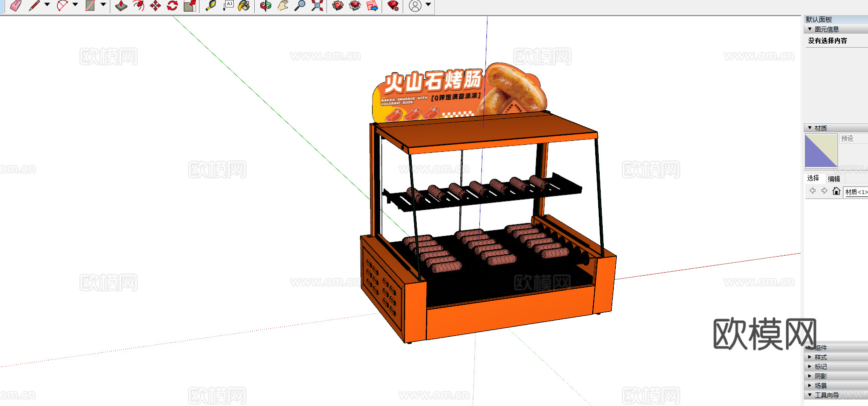Open the account dropdown arrow
This screenshot has width=868, height=406.
click(428, 5)
